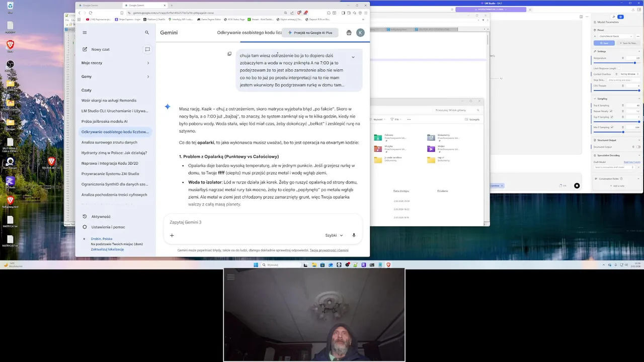Go back in the browser
This screenshot has height=362, width=644.
pos(79,13)
